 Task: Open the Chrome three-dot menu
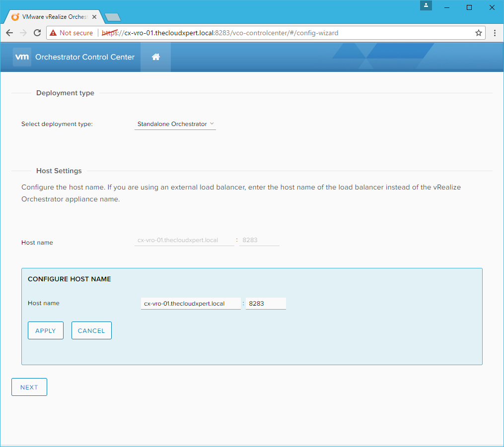[495, 33]
